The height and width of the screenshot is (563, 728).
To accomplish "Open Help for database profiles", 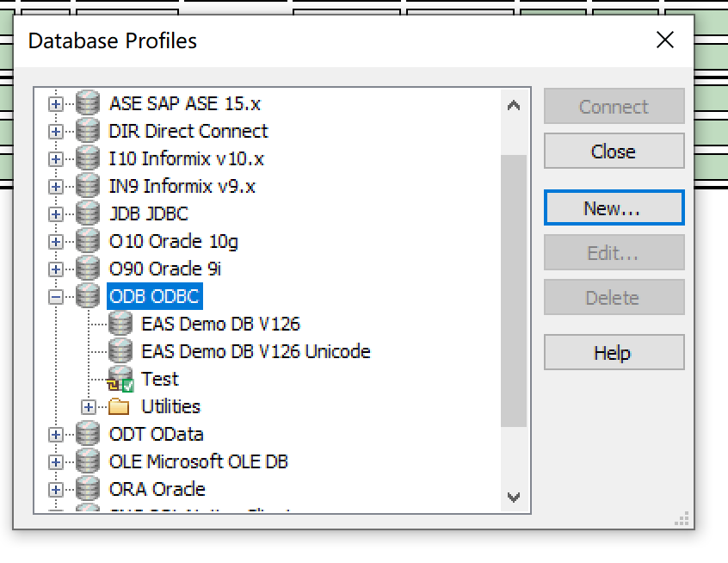I will (x=614, y=353).
